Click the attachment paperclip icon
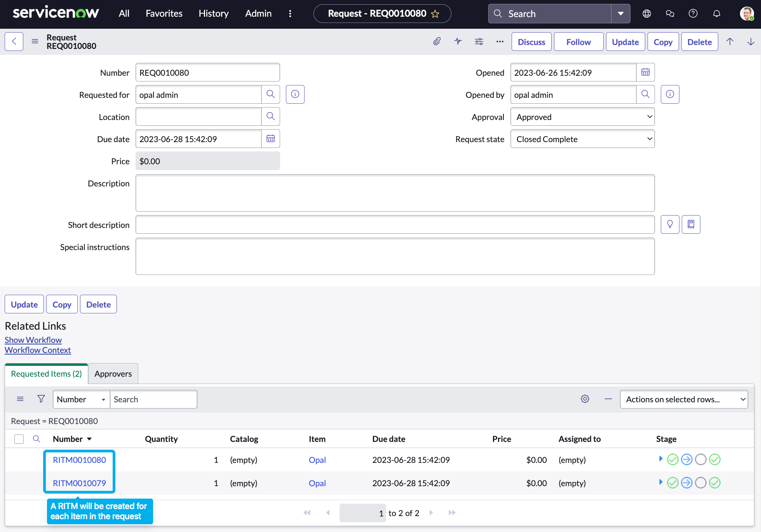Screen dimensions: 761x532 pos(437,42)
